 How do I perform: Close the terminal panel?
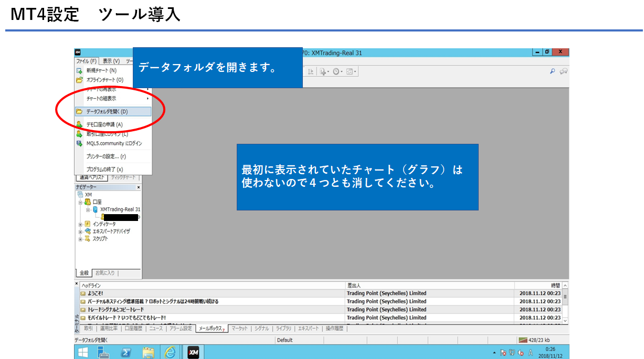77,283
